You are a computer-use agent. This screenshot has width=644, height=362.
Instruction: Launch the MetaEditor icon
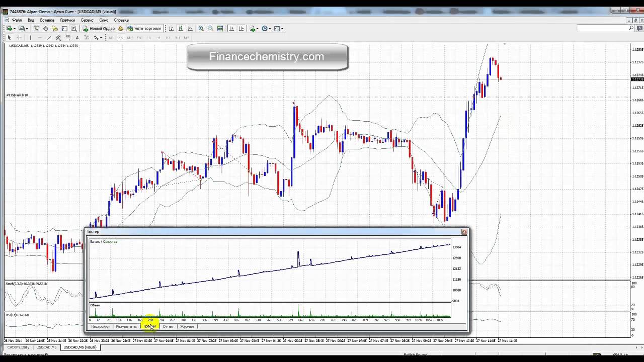coord(121,29)
